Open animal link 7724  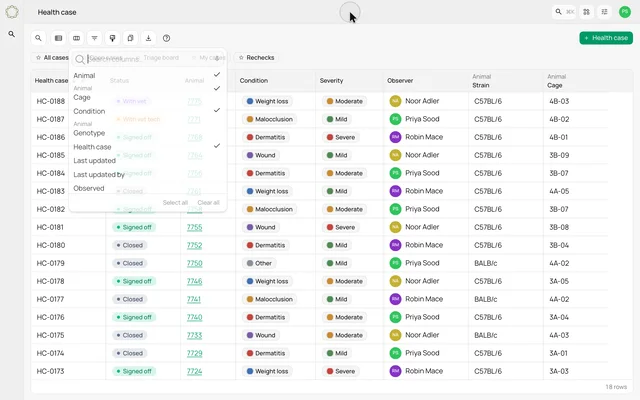coord(194,371)
